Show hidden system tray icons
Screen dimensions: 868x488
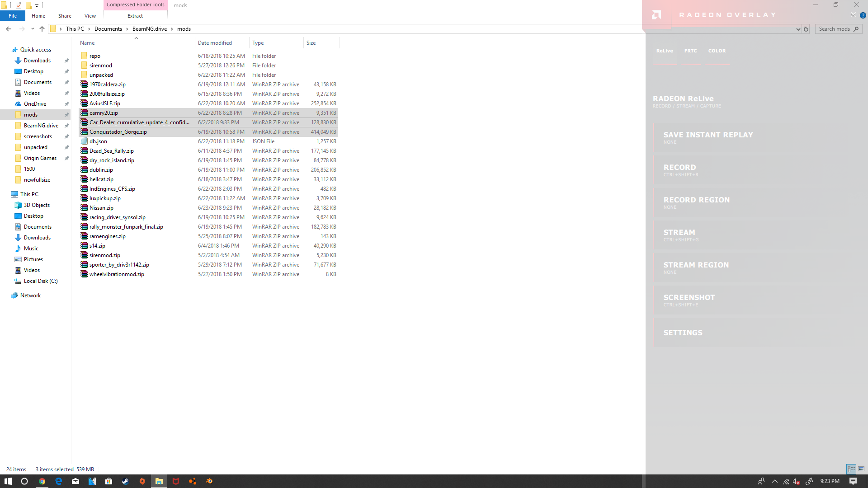pyautogui.click(x=775, y=481)
